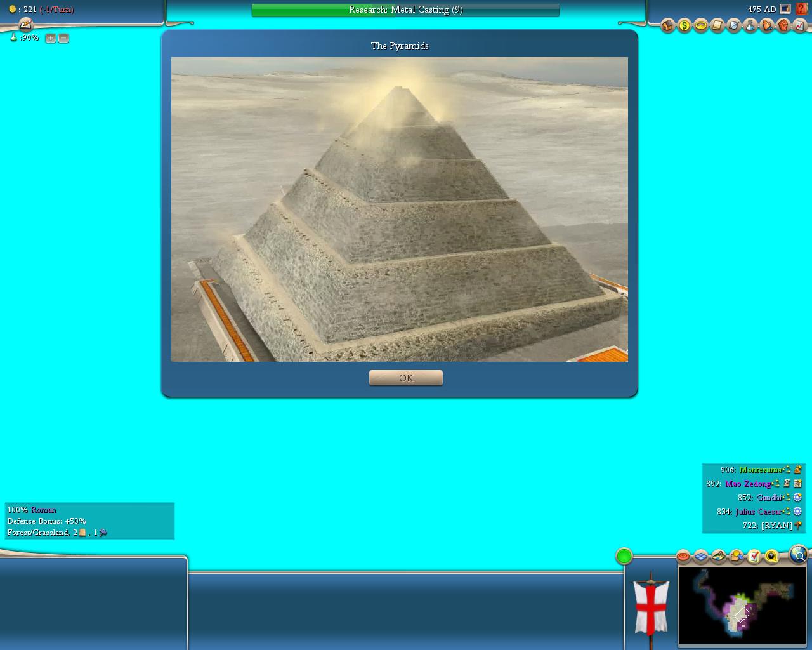Open the Domestic Advisor house icon
This screenshot has width=812, height=650.
point(667,25)
